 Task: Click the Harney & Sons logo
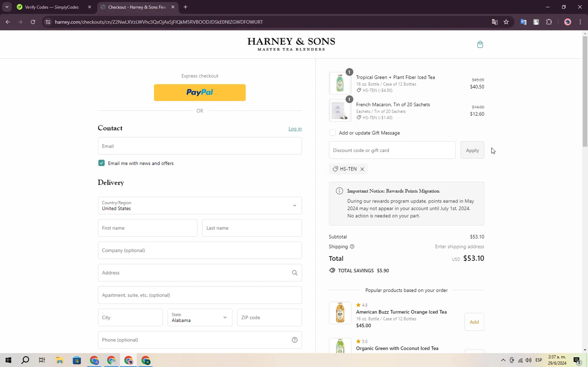[x=291, y=44]
